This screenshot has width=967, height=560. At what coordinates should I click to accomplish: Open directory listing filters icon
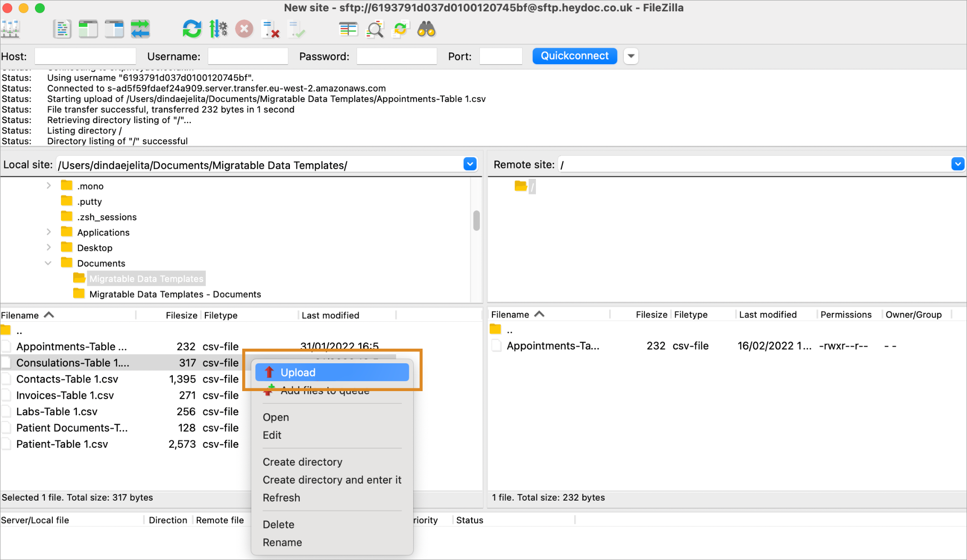click(x=348, y=29)
